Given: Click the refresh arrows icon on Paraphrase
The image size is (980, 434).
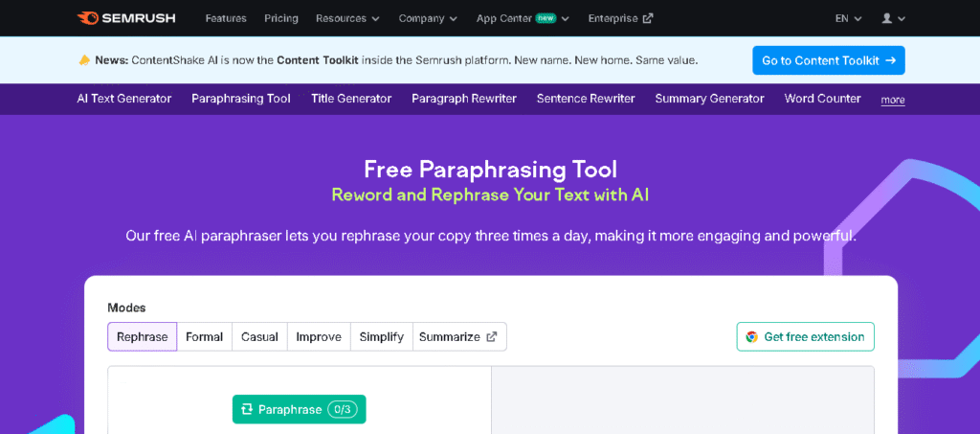Looking at the screenshot, I should tap(247, 409).
